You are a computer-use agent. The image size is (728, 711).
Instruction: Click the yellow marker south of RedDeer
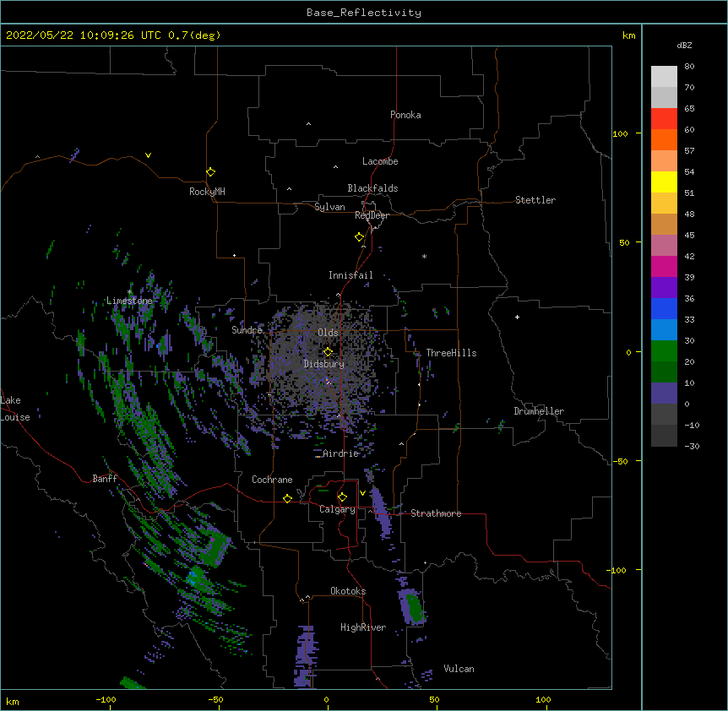point(359,236)
